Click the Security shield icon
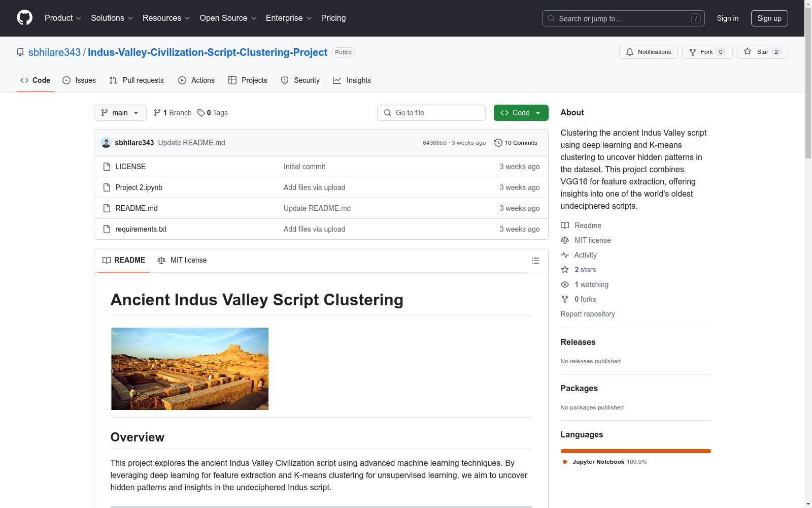812x508 pixels. pos(285,80)
